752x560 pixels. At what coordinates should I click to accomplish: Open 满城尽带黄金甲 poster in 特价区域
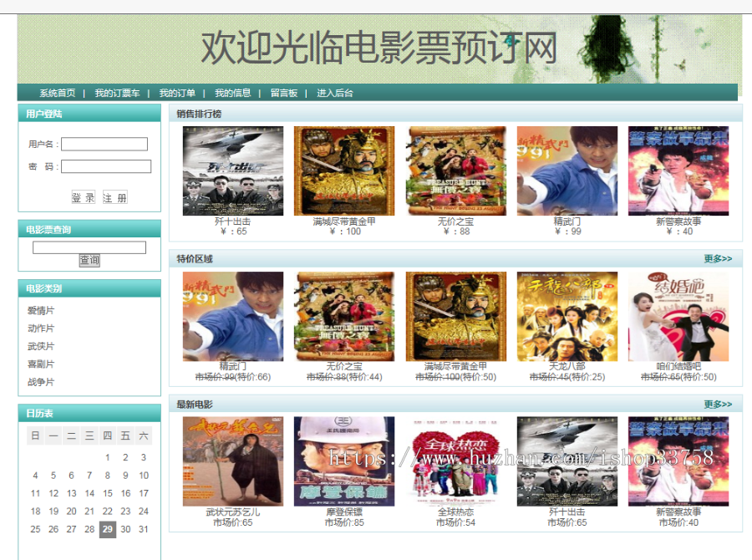click(455, 316)
